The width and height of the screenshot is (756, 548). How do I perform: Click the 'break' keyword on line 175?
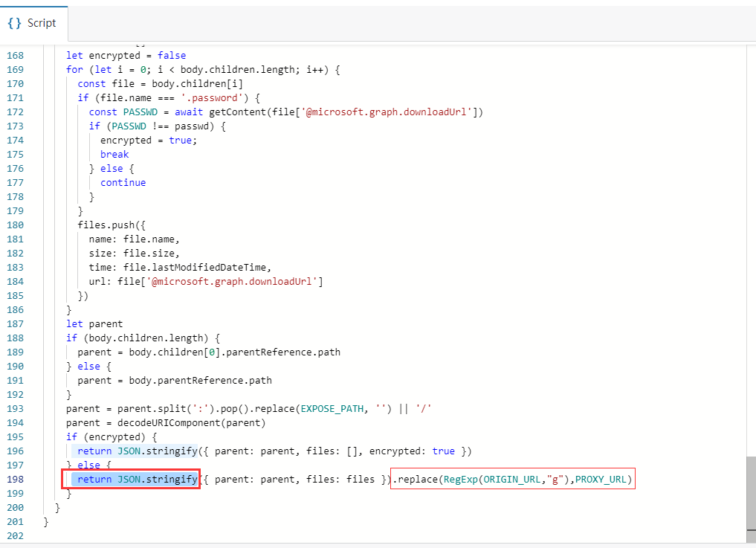[x=114, y=155]
